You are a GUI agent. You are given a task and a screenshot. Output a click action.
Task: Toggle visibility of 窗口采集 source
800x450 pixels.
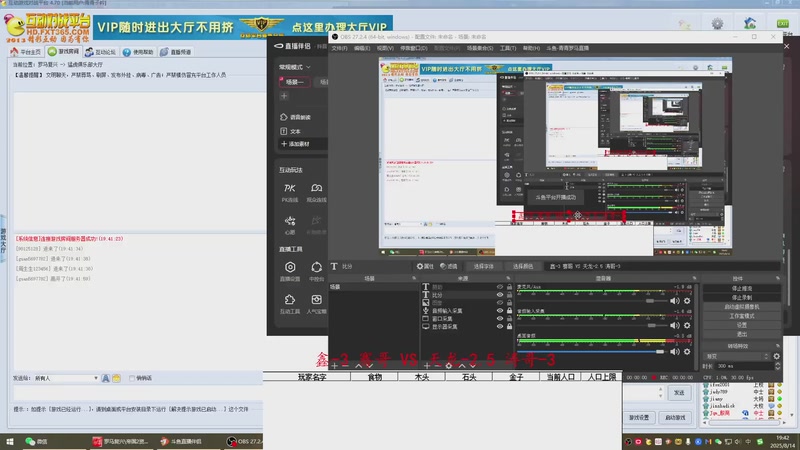click(500, 318)
